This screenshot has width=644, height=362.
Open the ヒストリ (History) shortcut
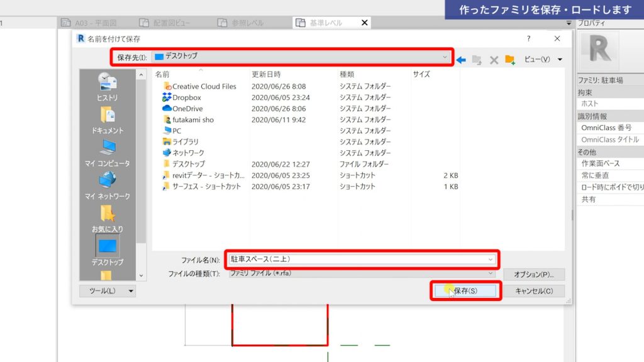pos(107,87)
